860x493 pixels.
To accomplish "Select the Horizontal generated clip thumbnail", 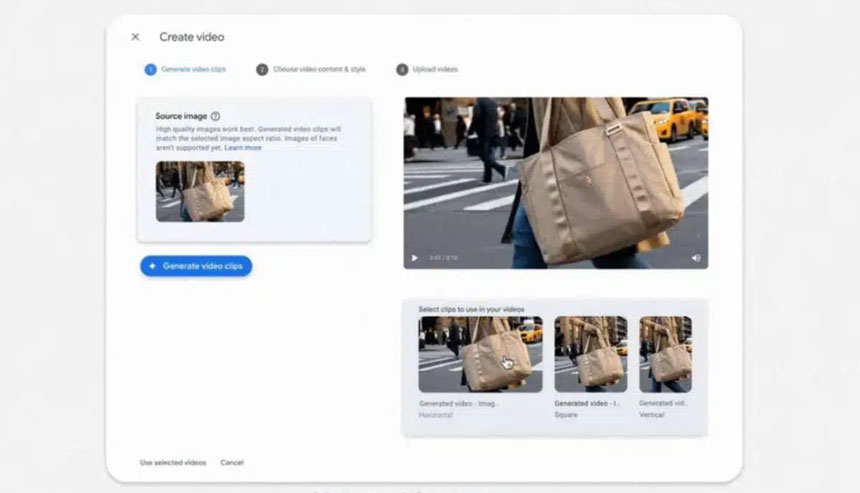I will (x=480, y=354).
